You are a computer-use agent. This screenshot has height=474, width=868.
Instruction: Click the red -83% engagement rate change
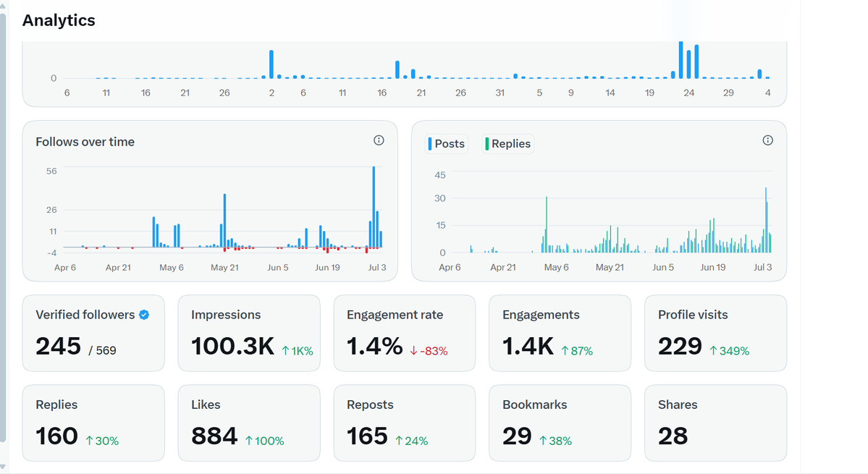pyautogui.click(x=429, y=351)
